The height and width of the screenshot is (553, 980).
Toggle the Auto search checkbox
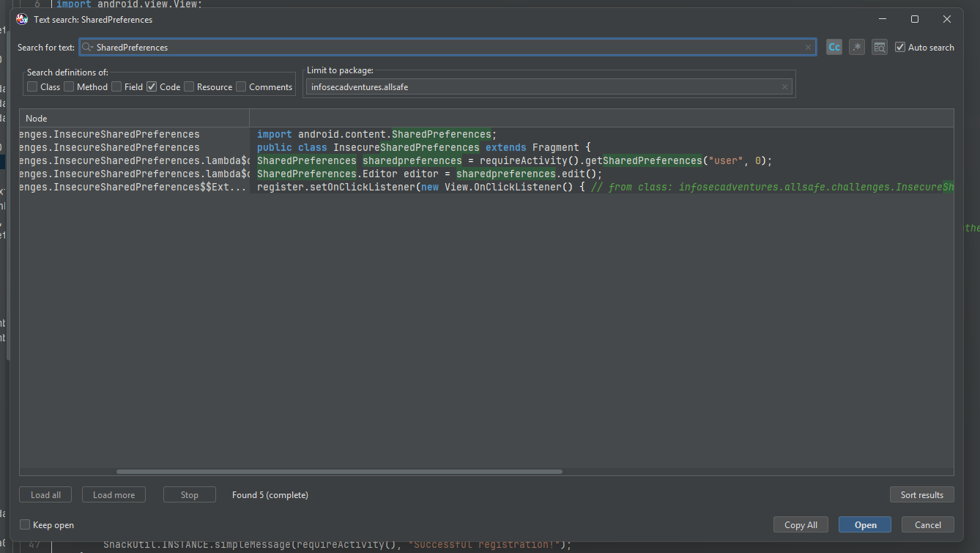point(900,47)
